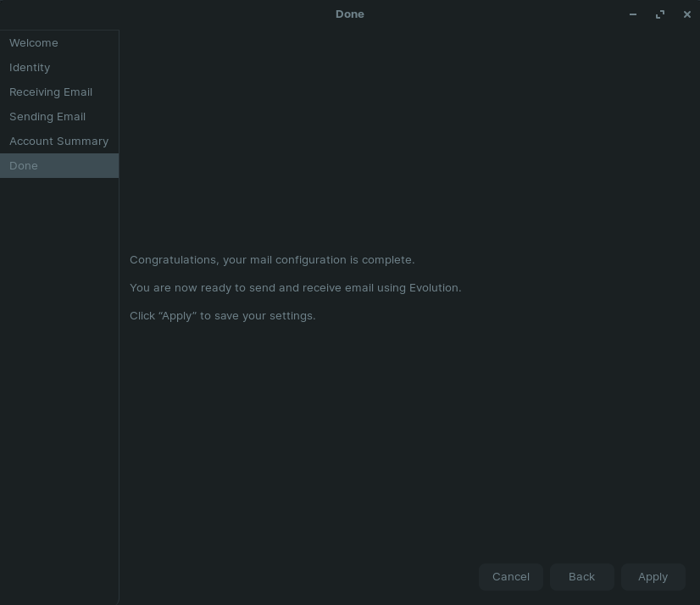Click the bold Done window title
The image size is (700, 605).
click(349, 14)
